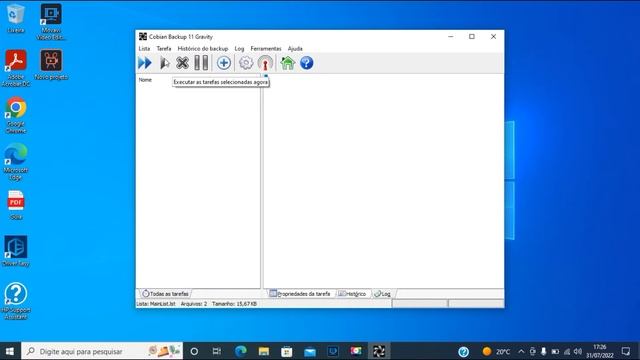Open Mail app from taskbar
Screen dimensions: 640x360
[x=310, y=351]
